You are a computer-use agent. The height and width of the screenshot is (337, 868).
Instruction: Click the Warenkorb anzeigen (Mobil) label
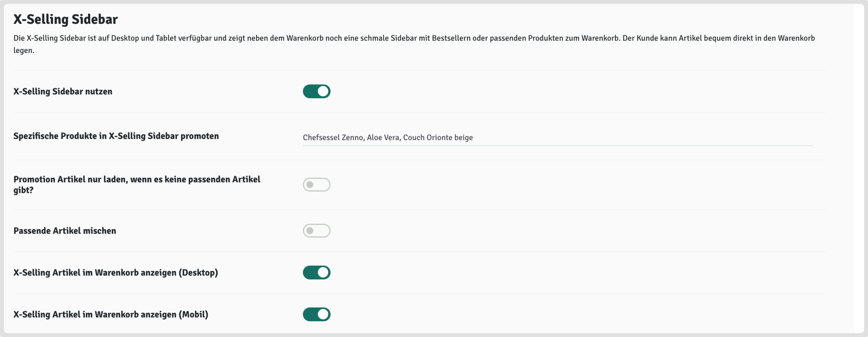[x=111, y=314]
